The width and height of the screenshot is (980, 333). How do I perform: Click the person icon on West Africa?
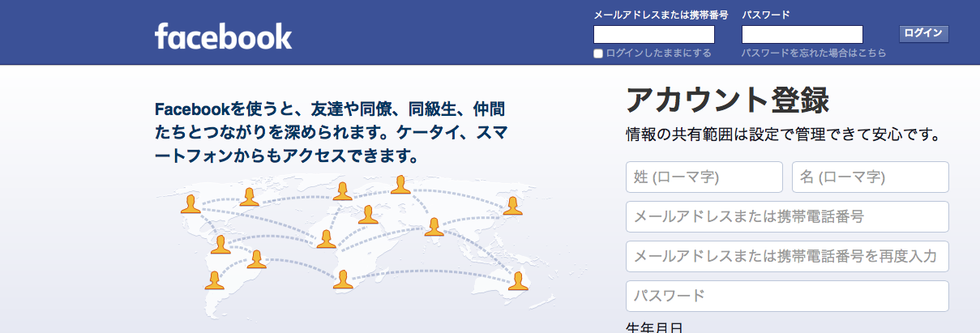[326, 239]
